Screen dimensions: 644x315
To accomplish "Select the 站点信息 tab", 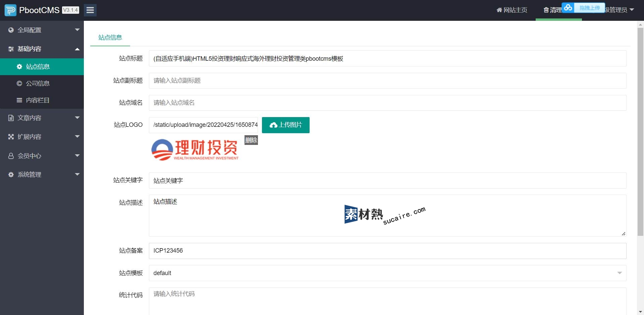I will click(110, 38).
